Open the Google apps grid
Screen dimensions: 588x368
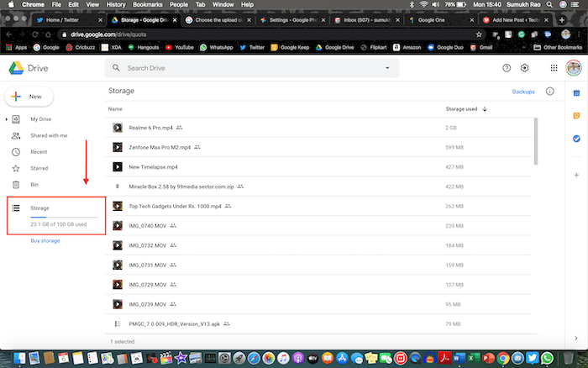point(554,68)
